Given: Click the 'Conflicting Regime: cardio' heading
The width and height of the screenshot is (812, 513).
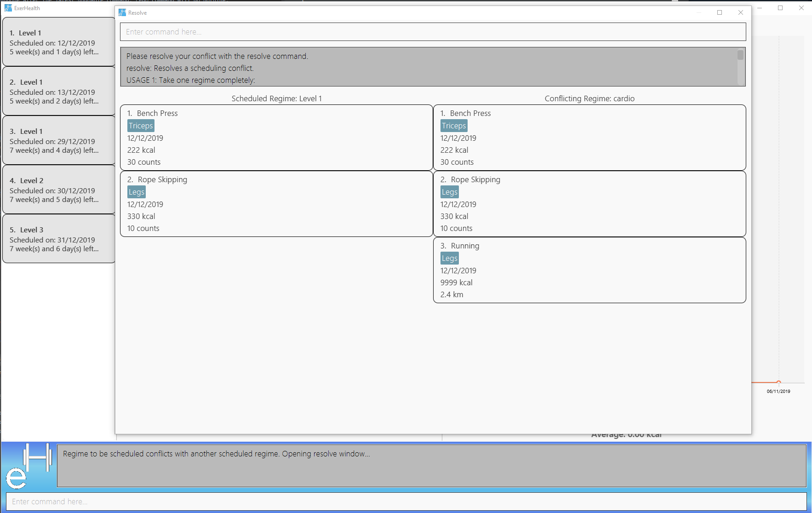Looking at the screenshot, I should pyautogui.click(x=589, y=98).
